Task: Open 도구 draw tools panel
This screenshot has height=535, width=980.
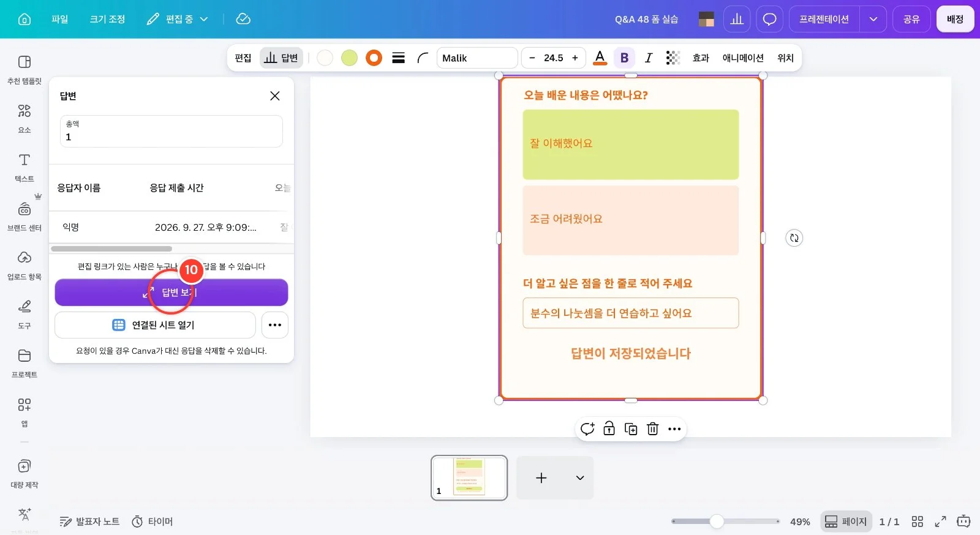Action: [24, 314]
